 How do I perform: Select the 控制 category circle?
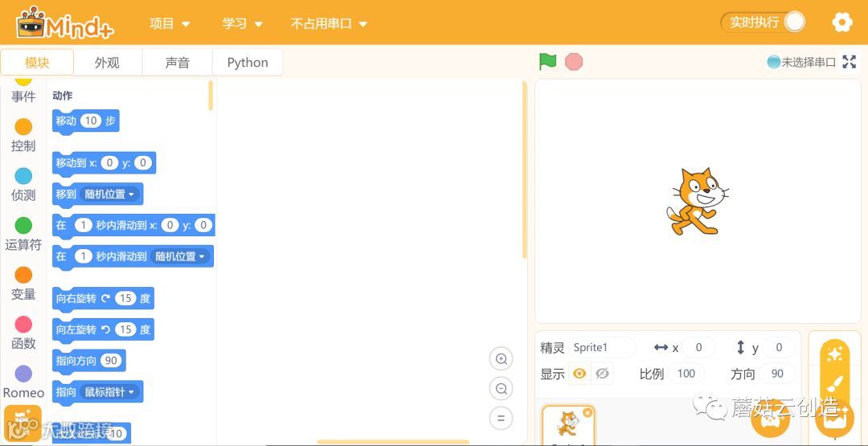click(x=23, y=127)
